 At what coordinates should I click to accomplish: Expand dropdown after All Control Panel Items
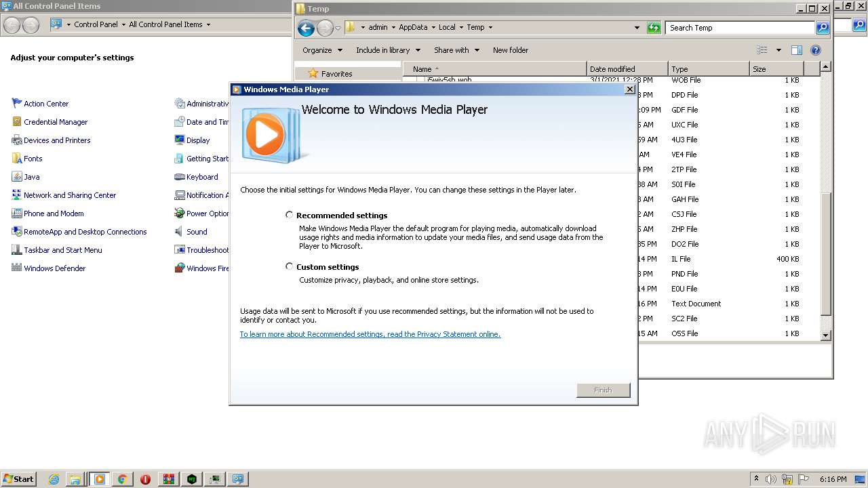tap(208, 24)
